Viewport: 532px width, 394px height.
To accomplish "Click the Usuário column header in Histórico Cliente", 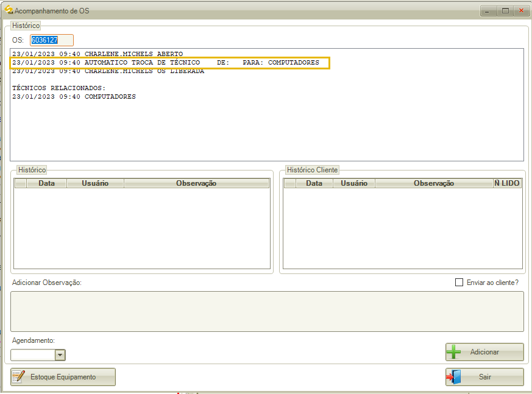I will 354,183.
